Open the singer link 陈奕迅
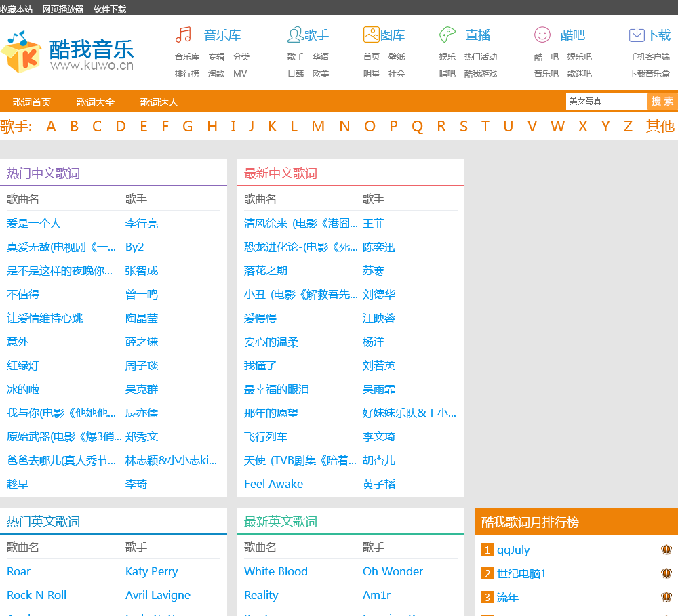 click(x=379, y=247)
